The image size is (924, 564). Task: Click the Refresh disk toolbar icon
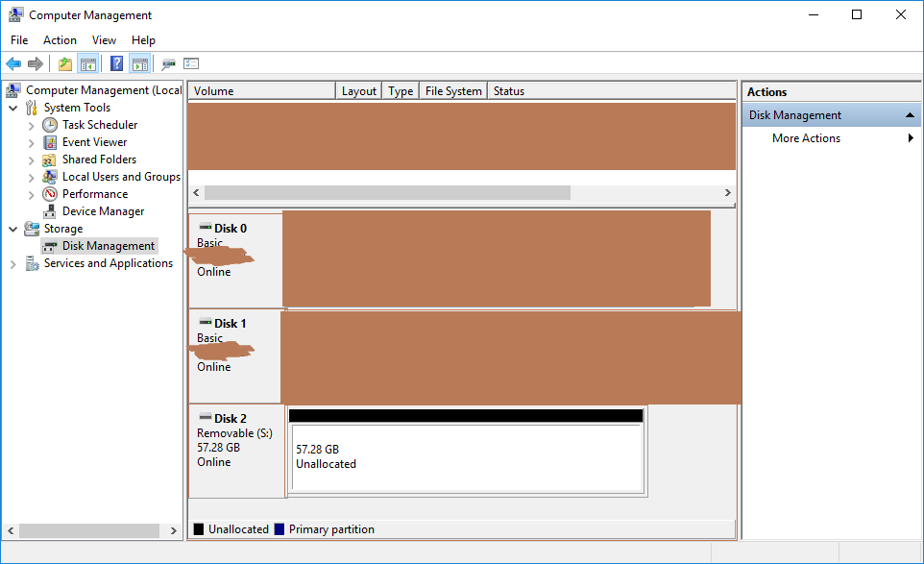coord(168,63)
